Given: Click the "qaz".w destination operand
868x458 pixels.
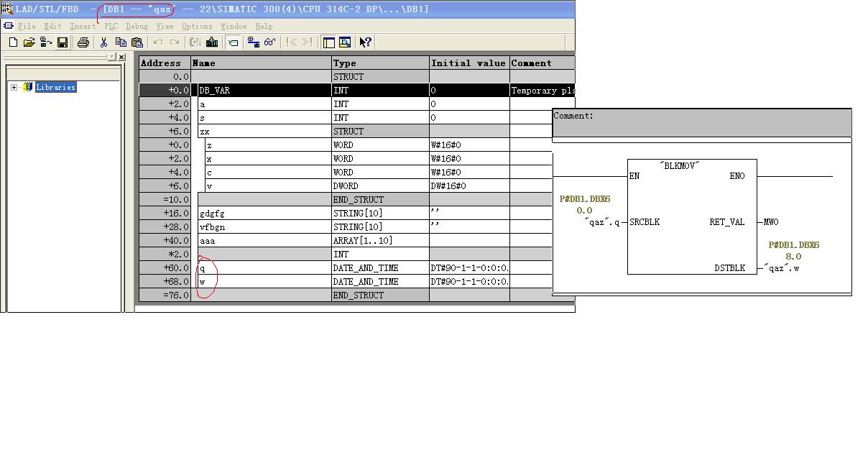Looking at the screenshot, I should [x=782, y=268].
